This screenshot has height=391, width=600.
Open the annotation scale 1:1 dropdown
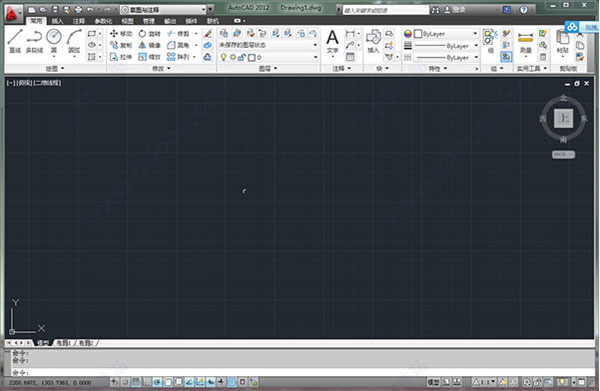(x=483, y=381)
